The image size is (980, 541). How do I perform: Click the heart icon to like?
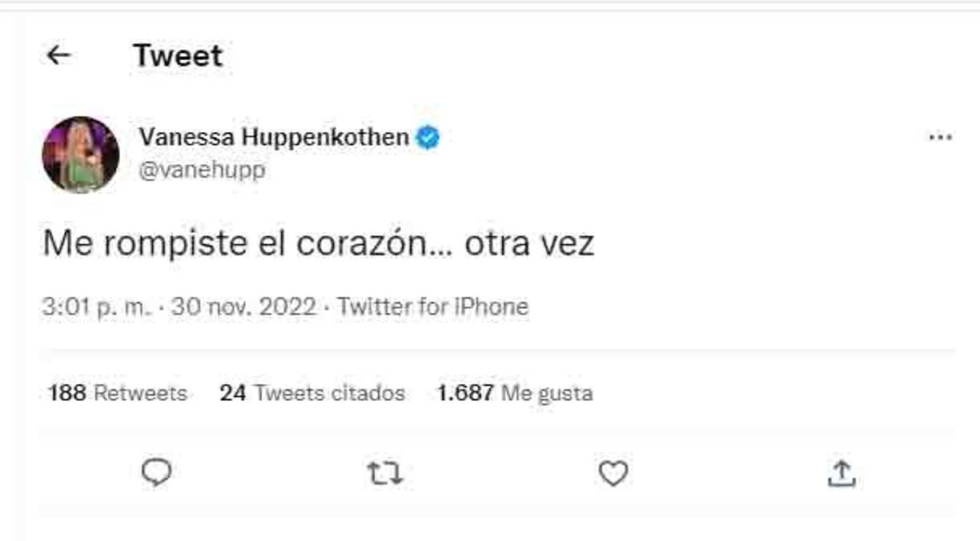(613, 474)
